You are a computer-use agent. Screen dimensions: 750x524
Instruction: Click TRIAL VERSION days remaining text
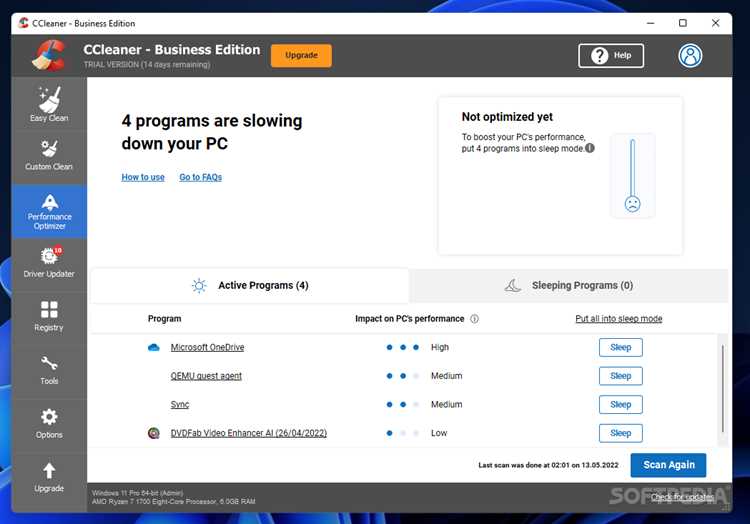pos(147,65)
